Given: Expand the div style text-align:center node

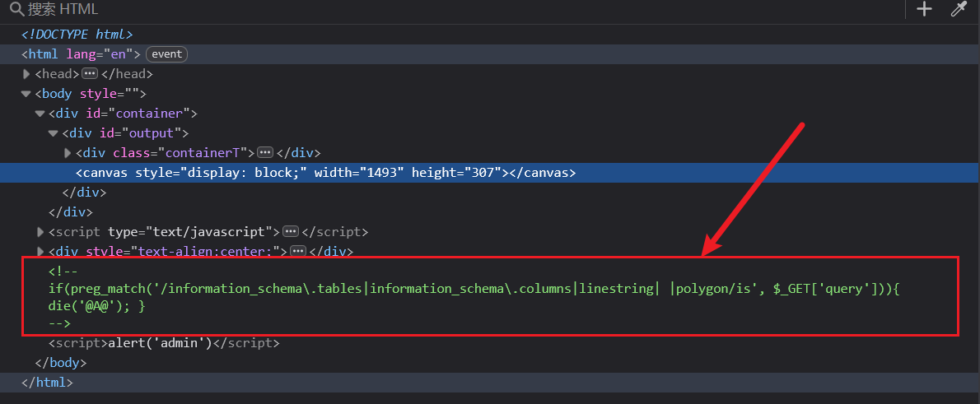Looking at the screenshot, I should pos(40,253).
